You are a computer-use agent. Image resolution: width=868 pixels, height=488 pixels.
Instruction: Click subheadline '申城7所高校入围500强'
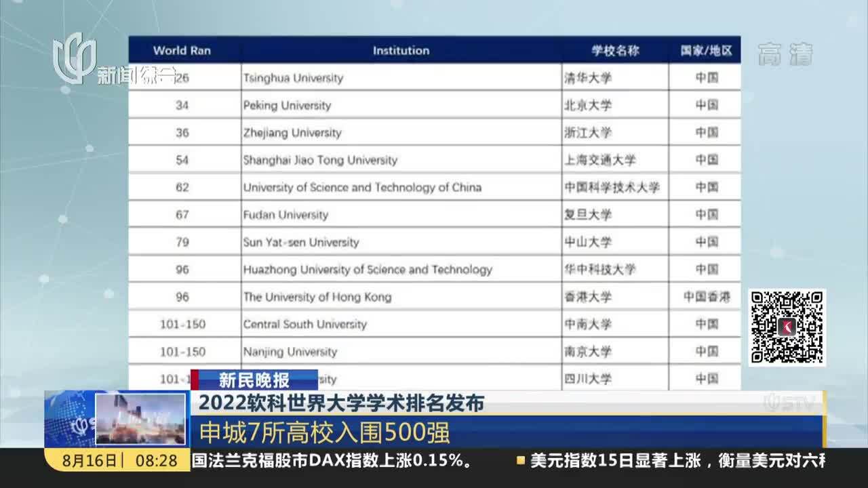324,431
